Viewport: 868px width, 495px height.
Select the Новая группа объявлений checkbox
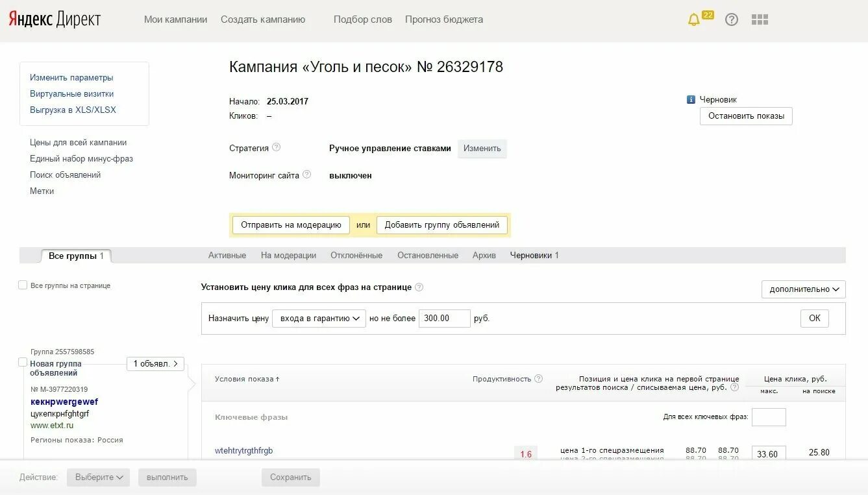pyautogui.click(x=23, y=362)
